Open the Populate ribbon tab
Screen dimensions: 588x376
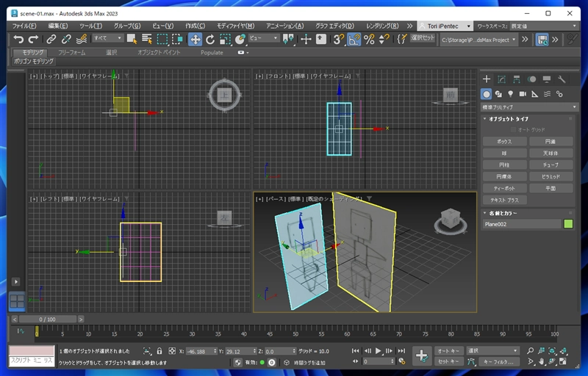pos(212,52)
